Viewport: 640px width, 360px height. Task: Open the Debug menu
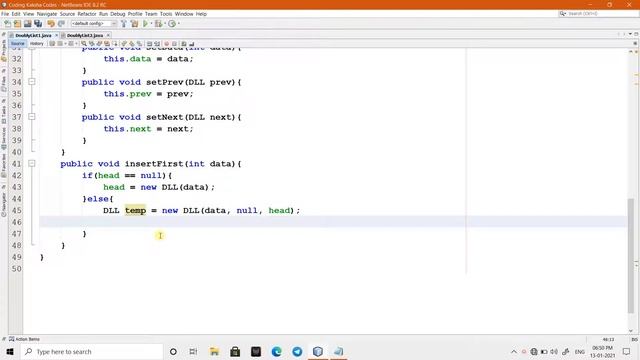[118, 14]
